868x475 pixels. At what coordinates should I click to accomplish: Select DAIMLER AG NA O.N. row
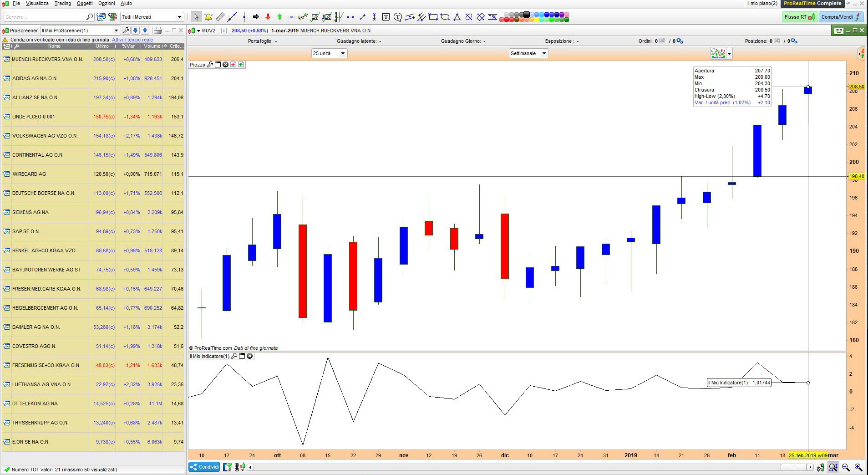point(93,327)
